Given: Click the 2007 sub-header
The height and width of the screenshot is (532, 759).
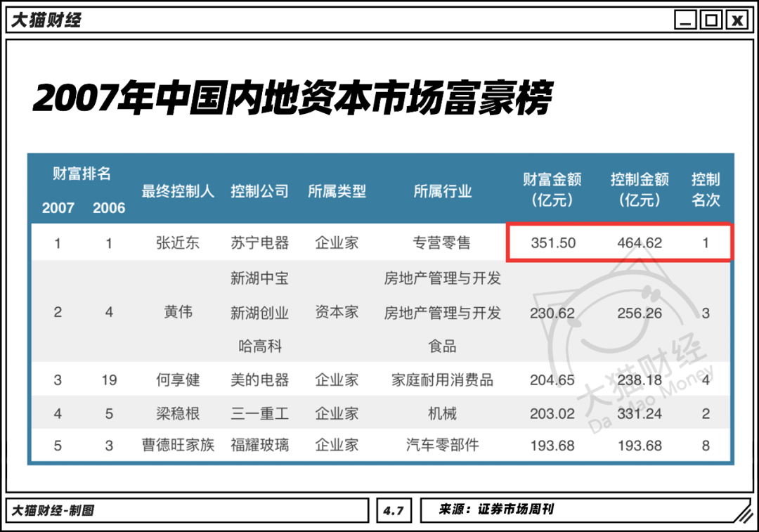Looking at the screenshot, I should (58, 207).
